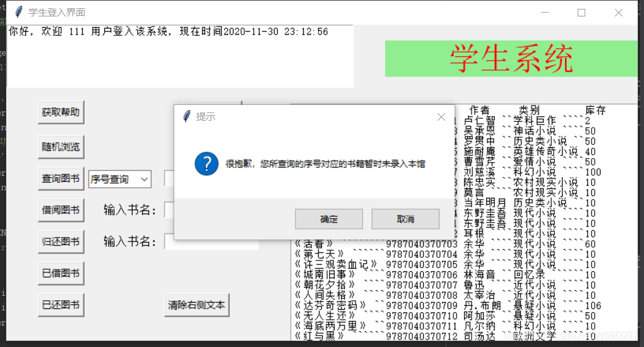Click the 《第七天》 book row
Screen dimensions: 644x347
coord(445,254)
